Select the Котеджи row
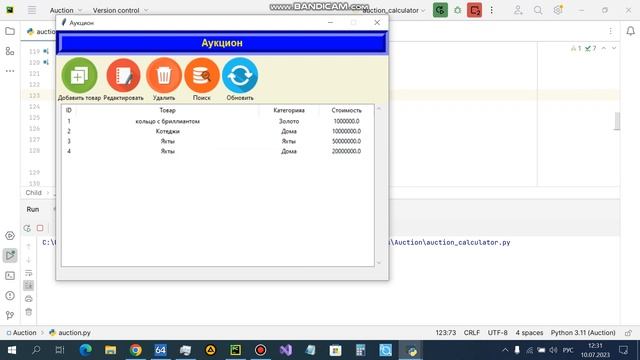The width and height of the screenshot is (640, 360). click(217, 131)
